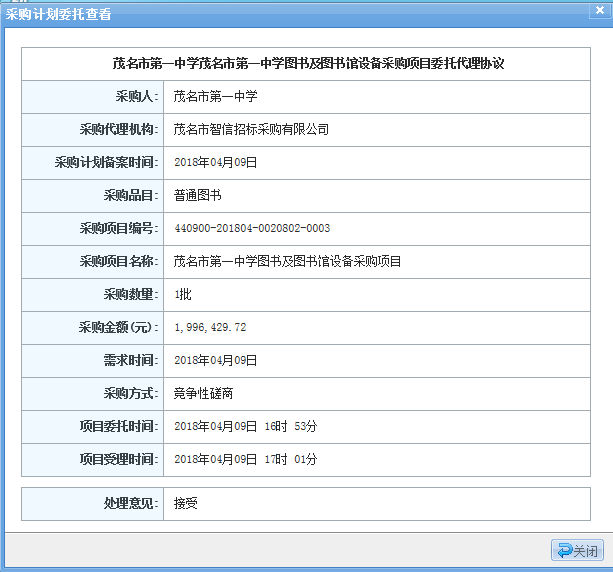
Task: Click the 处理意见 field label
Action: pos(130,503)
